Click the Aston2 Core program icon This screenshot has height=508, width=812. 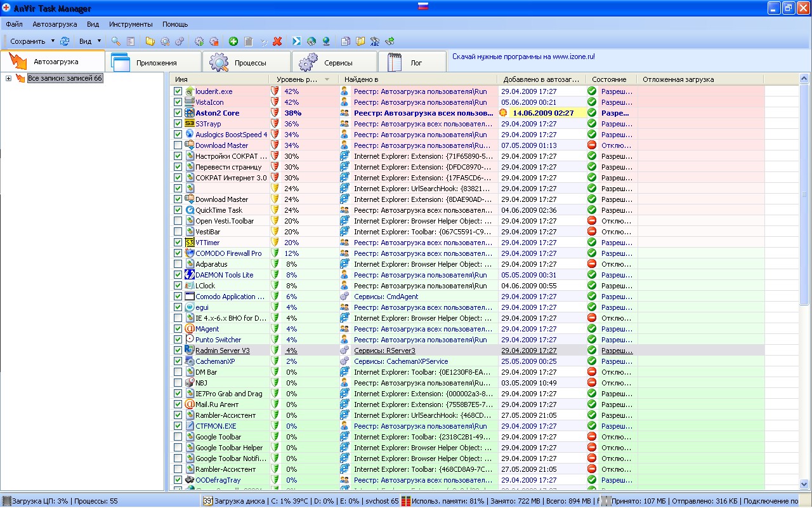click(190, 113)
